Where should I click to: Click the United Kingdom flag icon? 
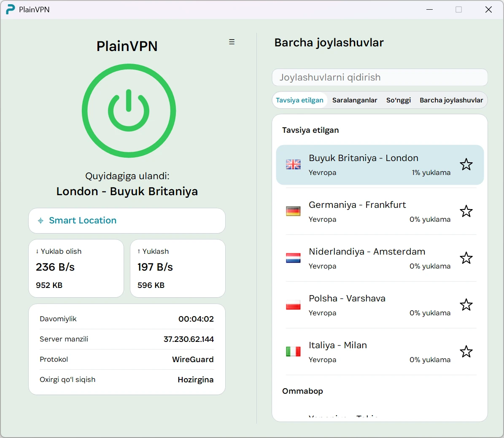coord(293,164)
